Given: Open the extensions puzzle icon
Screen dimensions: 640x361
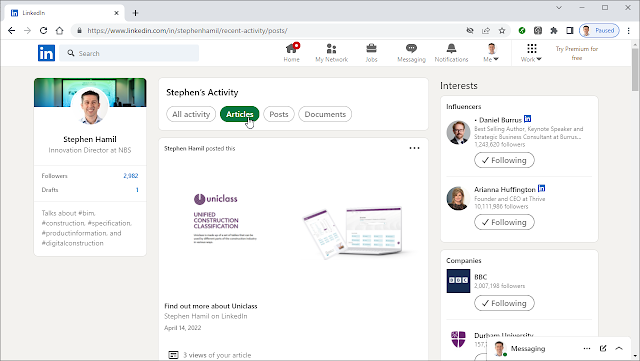Looking at the screenshot, I should coord(554,31).
